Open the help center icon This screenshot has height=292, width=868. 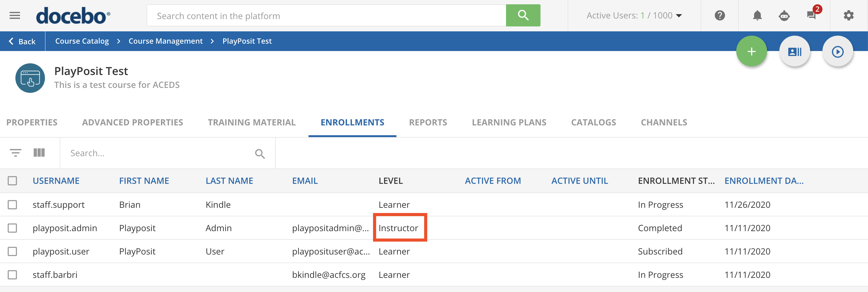click(x=719, y=15)
